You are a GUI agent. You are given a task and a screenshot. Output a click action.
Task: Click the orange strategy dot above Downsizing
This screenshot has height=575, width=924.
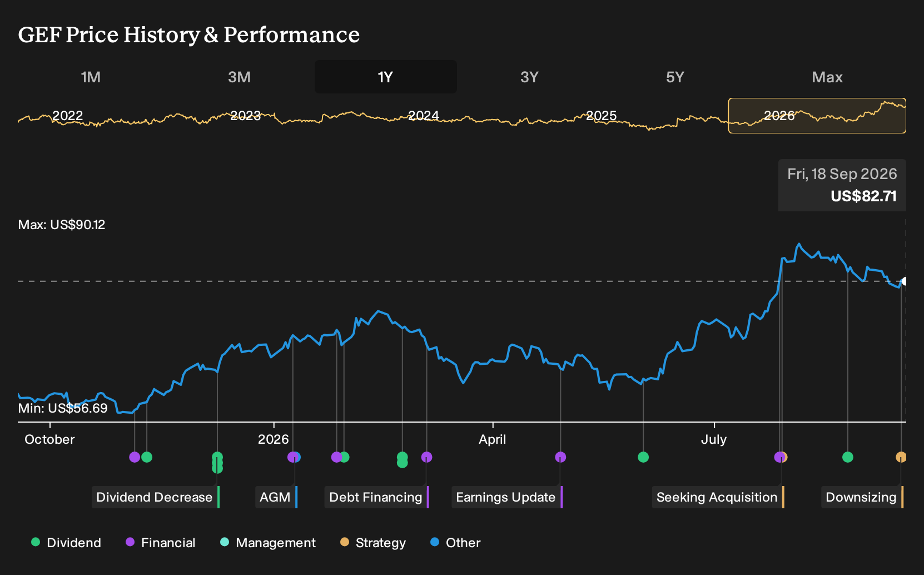[901, 457]
